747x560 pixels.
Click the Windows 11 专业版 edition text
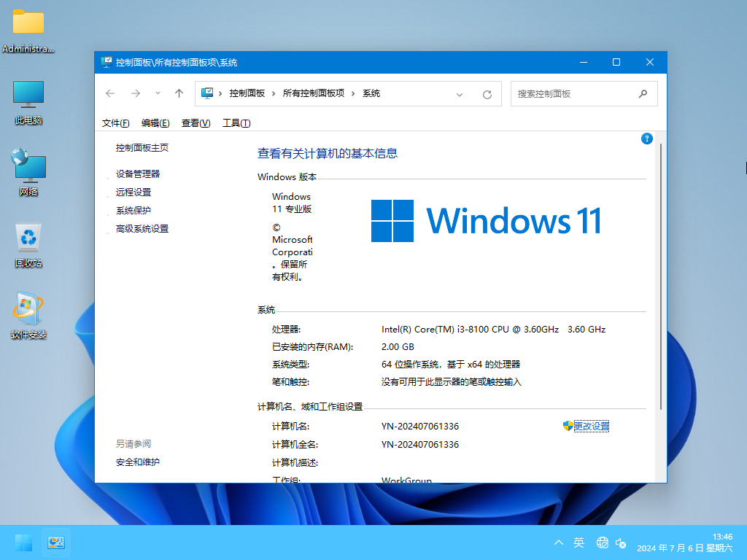click(x=292, y=203)
